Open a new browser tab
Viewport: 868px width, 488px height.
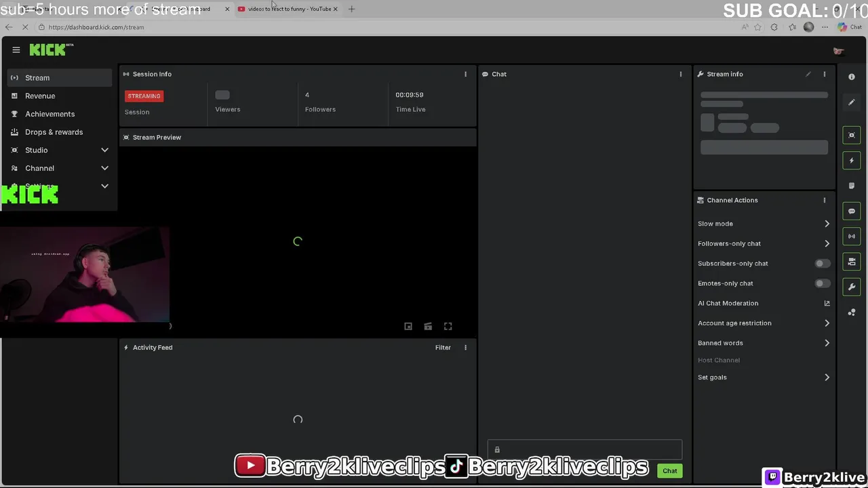pyautogui.click(x=351, y=9)
